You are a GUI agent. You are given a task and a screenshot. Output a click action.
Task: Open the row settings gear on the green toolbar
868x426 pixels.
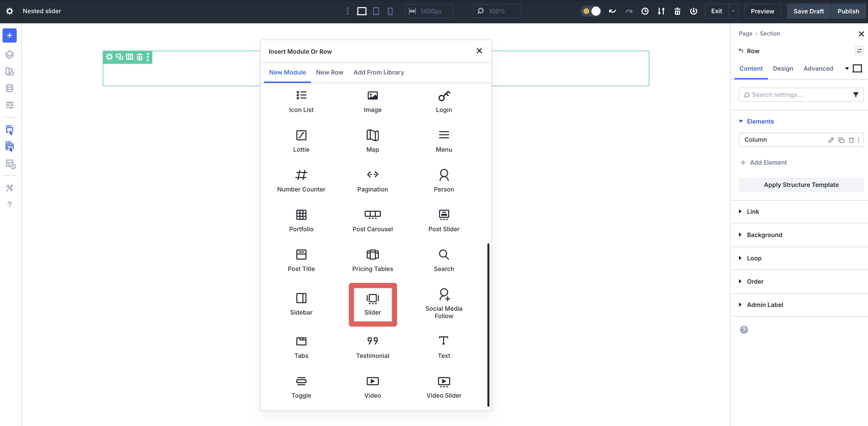(109, 57)
